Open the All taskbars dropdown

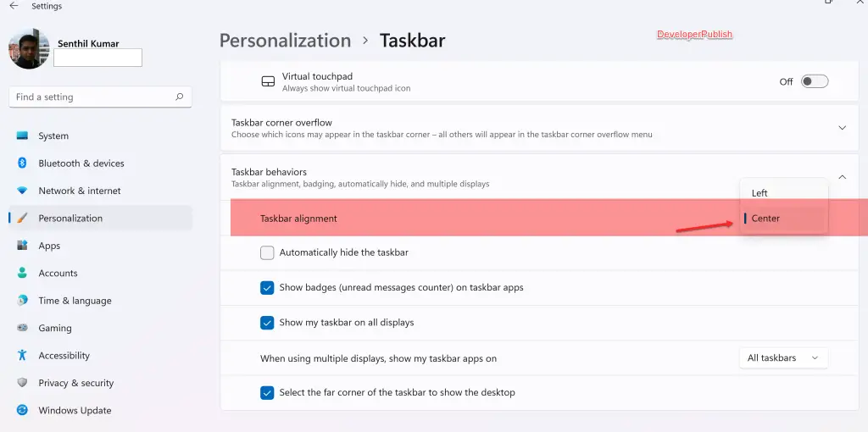(783, 357)
